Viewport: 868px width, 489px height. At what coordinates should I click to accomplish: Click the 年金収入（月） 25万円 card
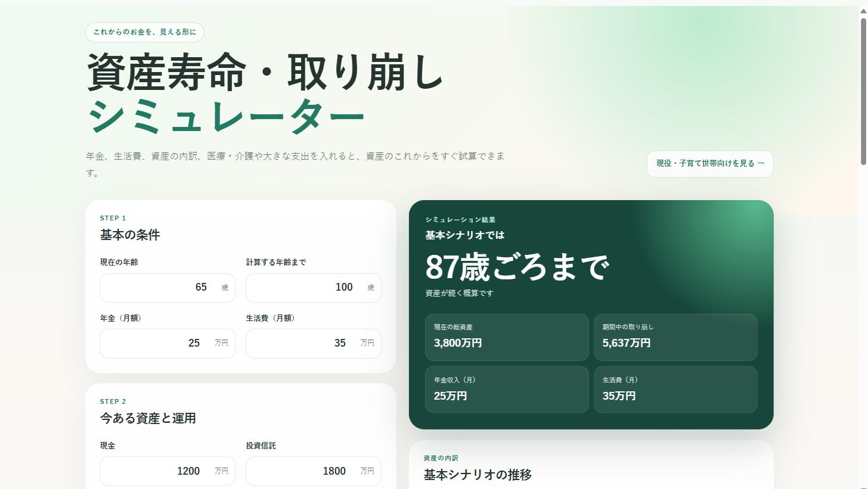tap(507, 390)
